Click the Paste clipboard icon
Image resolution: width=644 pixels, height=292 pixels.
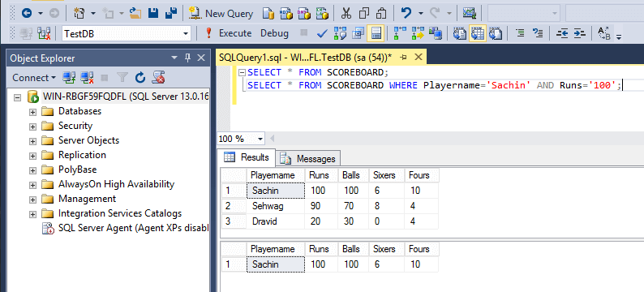[x=381, y=14]
